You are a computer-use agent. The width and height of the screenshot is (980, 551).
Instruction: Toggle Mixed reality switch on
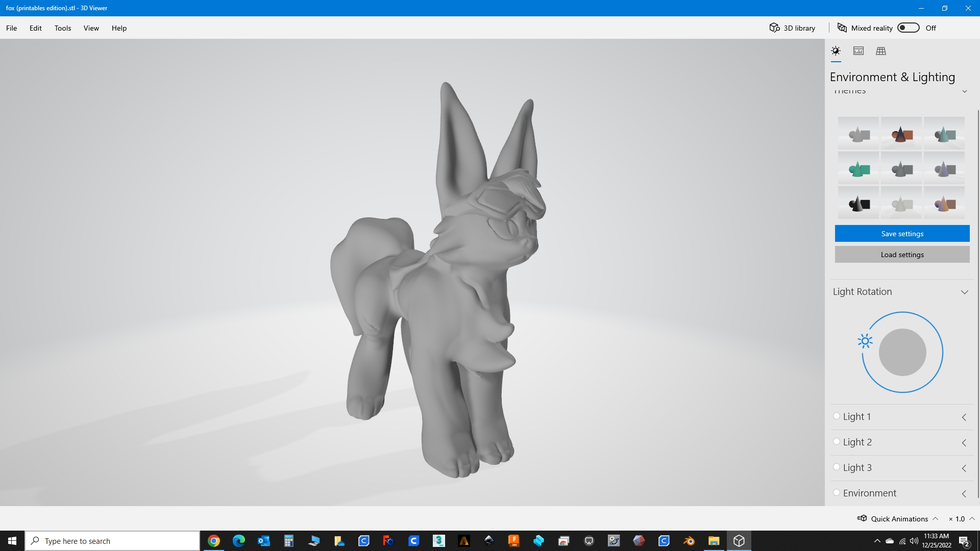pos(909,28)
